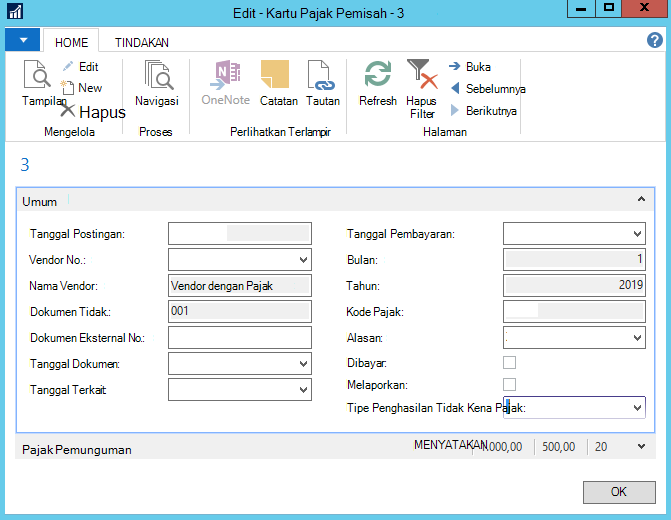Click the value 20 in Pajak Pemunguman header
The height and width of the screenshot is (520, 671).
coord(601,447)
